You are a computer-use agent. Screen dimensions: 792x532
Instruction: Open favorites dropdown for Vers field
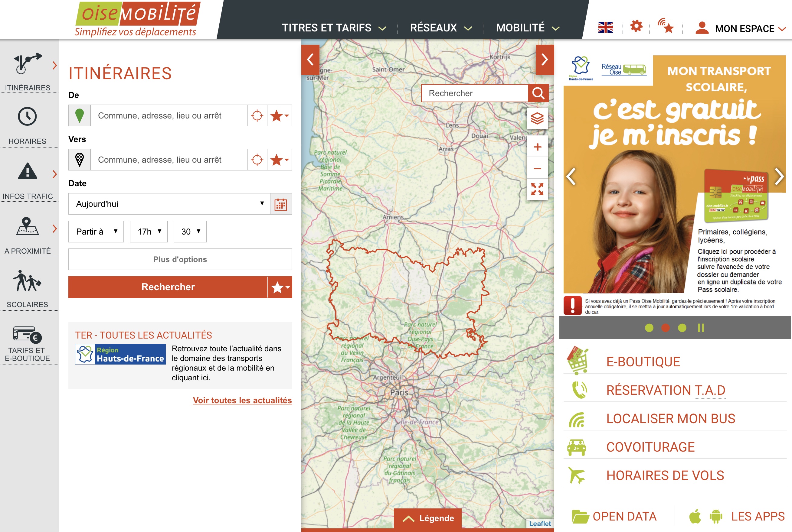280,160
